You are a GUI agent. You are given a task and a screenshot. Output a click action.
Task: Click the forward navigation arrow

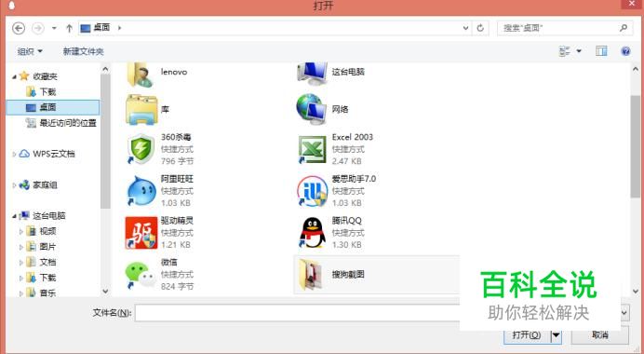click(x=38, y=28)
